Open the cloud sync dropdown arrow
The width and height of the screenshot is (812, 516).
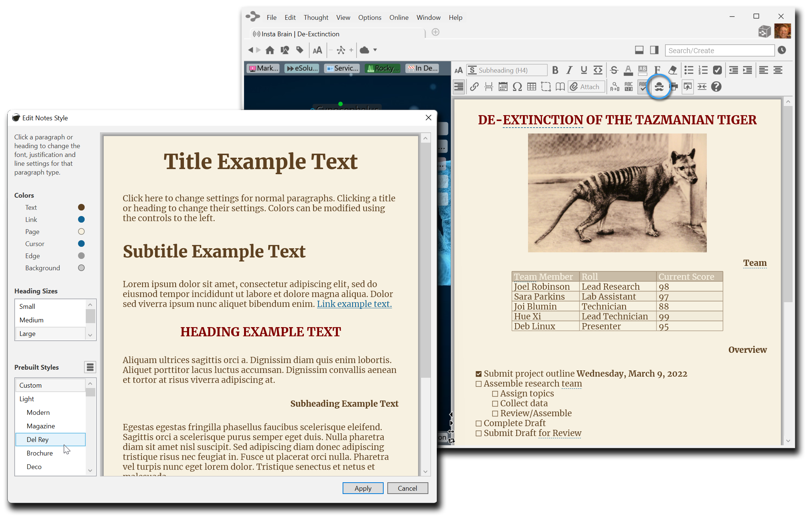coord(375,50)
